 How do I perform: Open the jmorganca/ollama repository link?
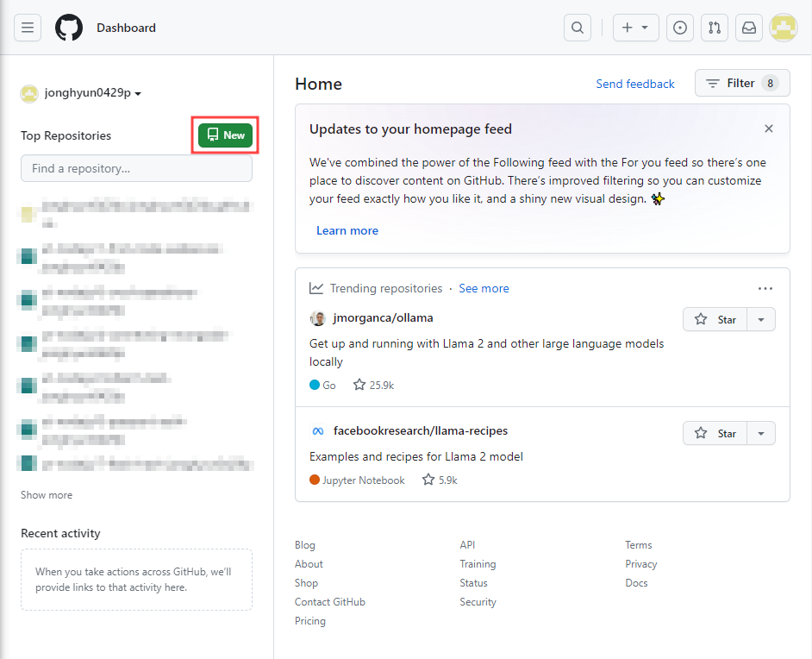[x=384, y=317]
